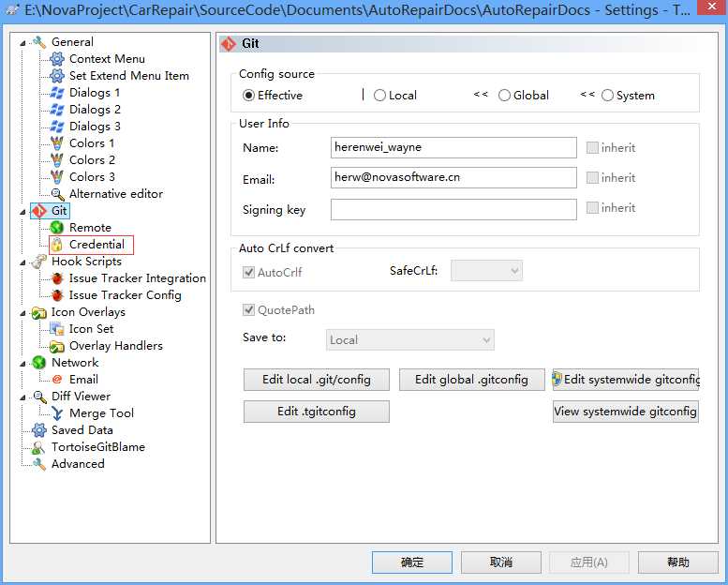The height and width of the screenshot is (585, 728).
Task: Click the Icon Set icon
Action: [x=56, y=329]
